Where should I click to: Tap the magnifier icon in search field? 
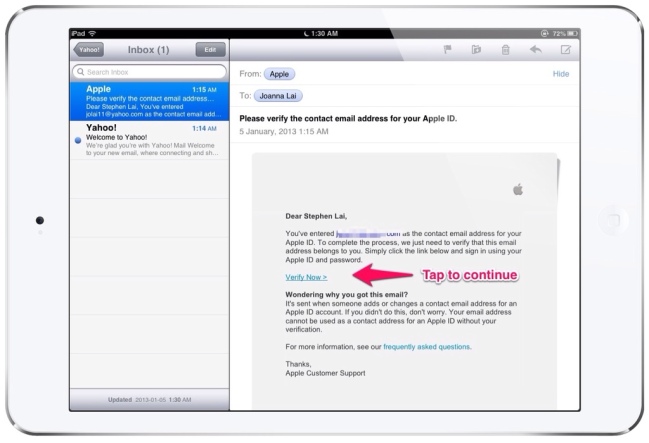pyautogui.click(x=80, y=72)
